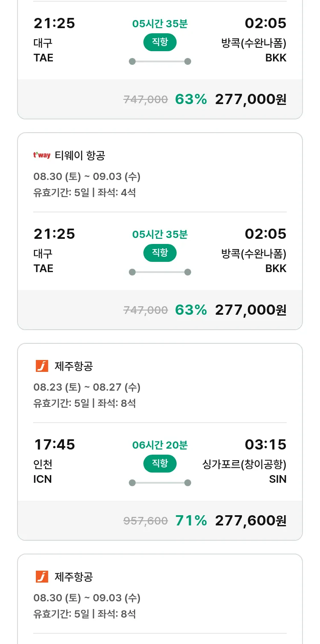Click the 08.23 (토) ~ 08.27 (수) date range

pyautogui.click(x=87, y=387)
